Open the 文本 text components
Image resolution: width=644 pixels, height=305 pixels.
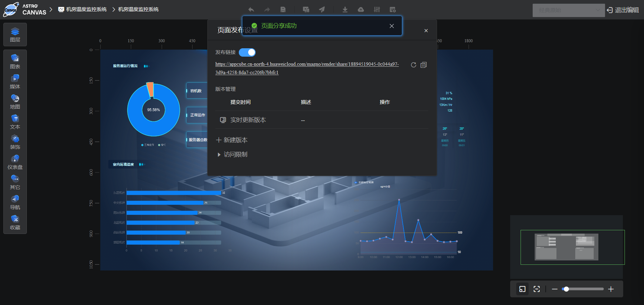[15, 122]
